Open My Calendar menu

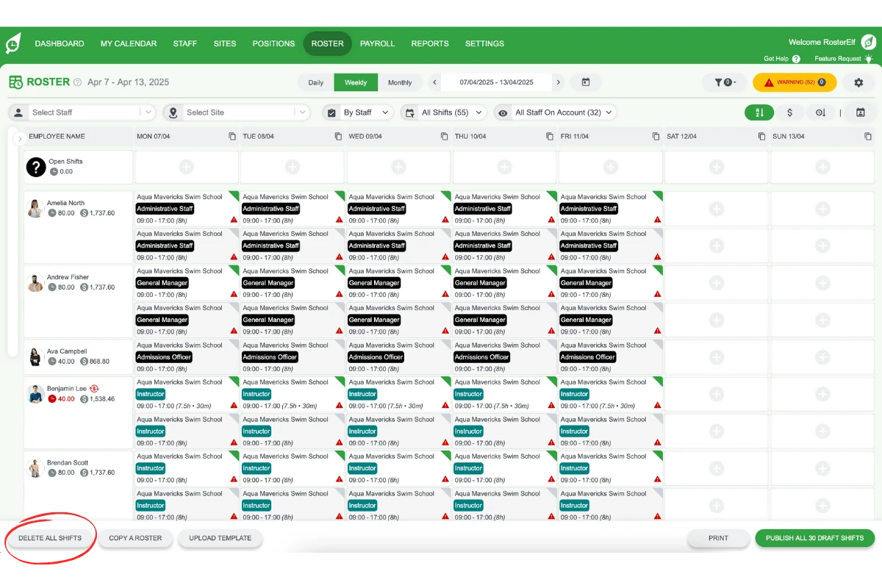(x=129, y=43)
